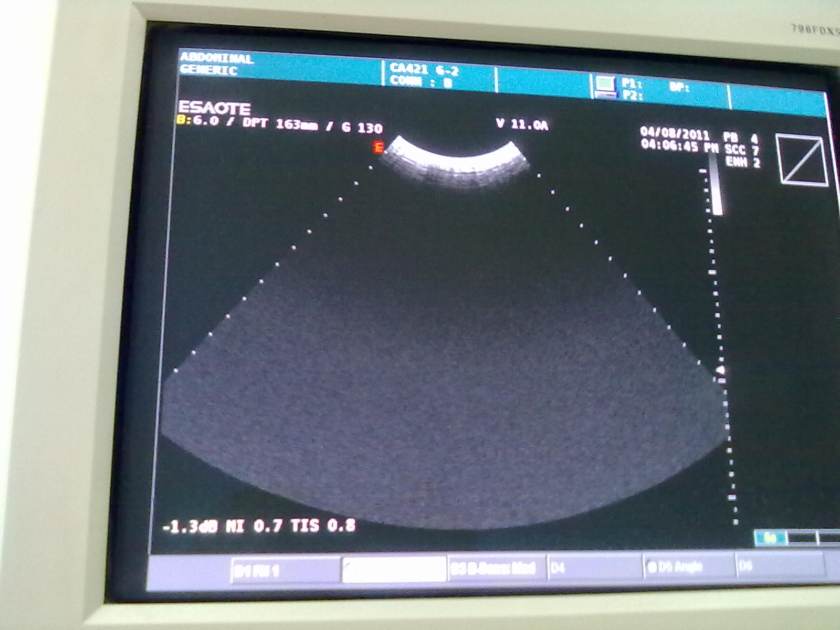Click the diagonal-line square box icon
This screenshot has height=630, width=840.
(x=803, y=160)
